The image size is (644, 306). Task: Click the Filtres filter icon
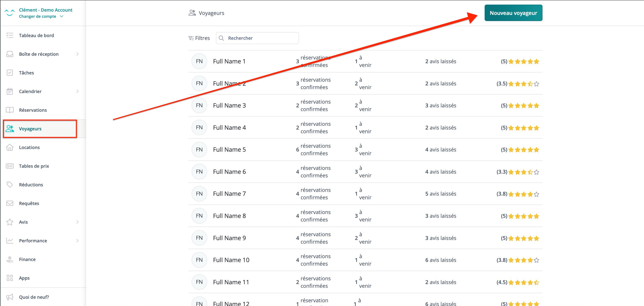click(191, 38)
